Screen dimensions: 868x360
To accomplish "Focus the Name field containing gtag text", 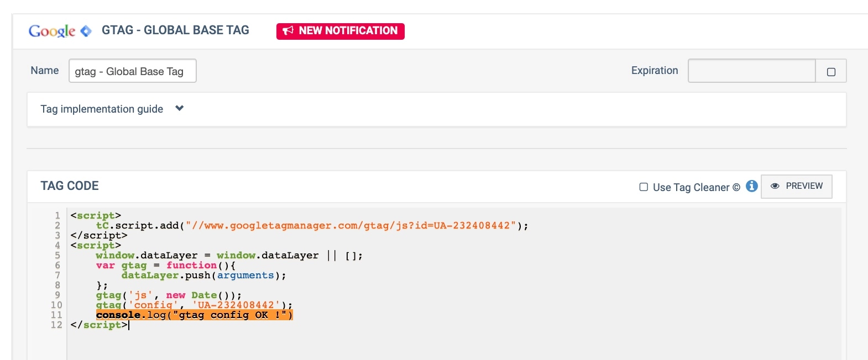I will click(x=132, y=71).
